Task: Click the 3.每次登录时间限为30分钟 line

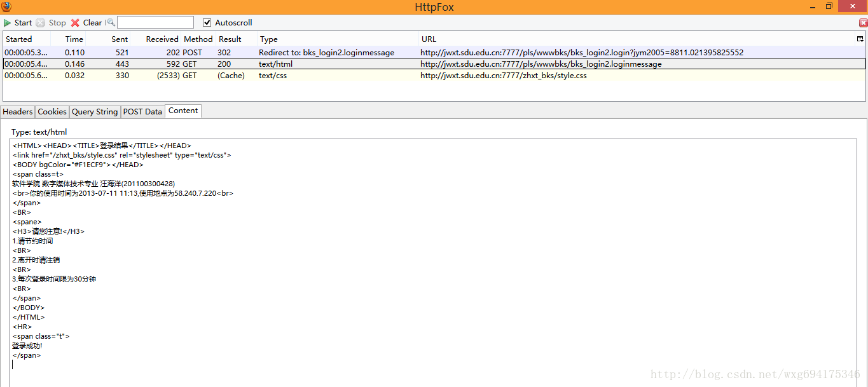Action: tap(54, 279)
